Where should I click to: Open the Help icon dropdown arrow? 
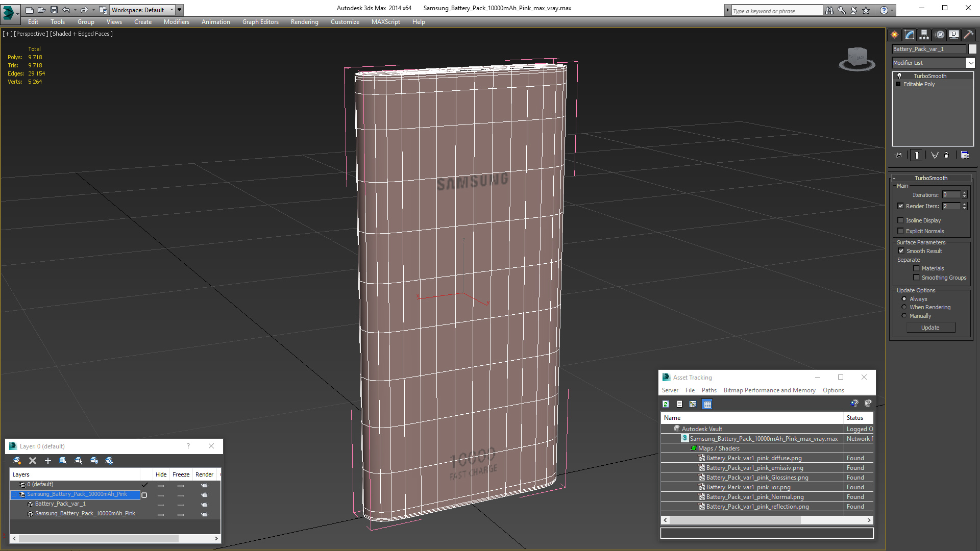(x=892, y=10)
